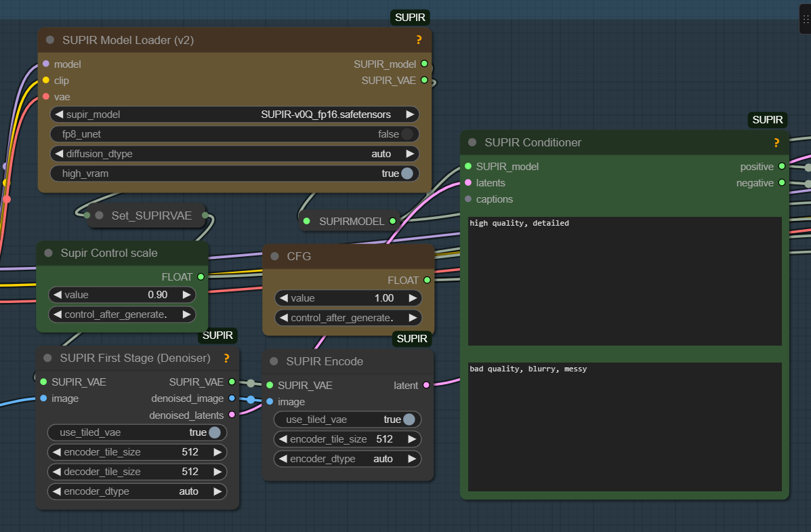The height and width of the screenshot is (532, 811).
Task: Open encoder_dtype dropdown in First Stage Denoiser
Action: point(137,491)
